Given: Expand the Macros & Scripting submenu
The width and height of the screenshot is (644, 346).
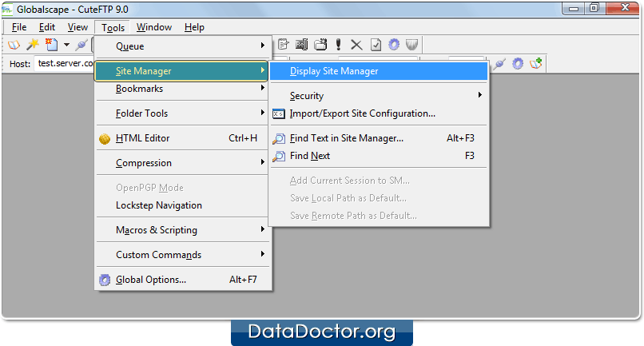Looking at the screenshot, I should coord(183,229).
